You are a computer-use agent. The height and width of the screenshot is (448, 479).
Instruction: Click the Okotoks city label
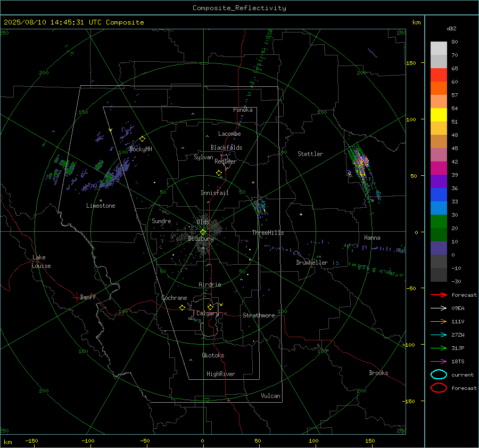(x=213, y=355)
